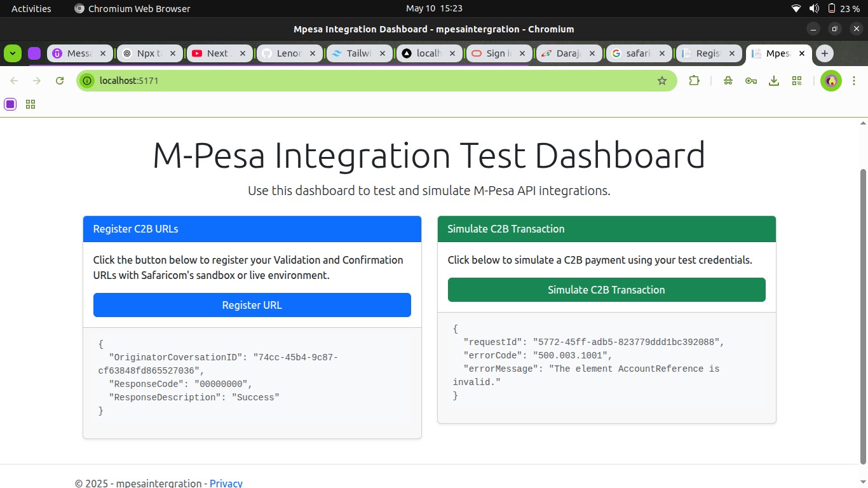Bookmark this page with star icon
Viewport: 868px width, 488px height.
662,81
